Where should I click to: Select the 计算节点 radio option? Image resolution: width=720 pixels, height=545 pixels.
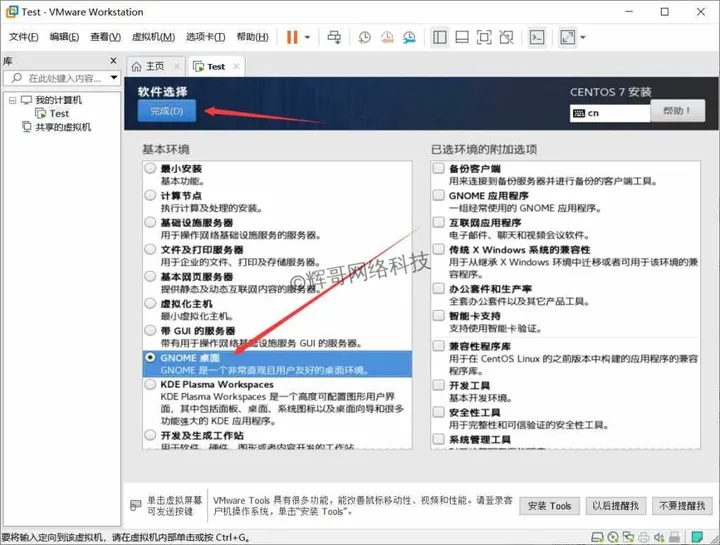(150, 196)
